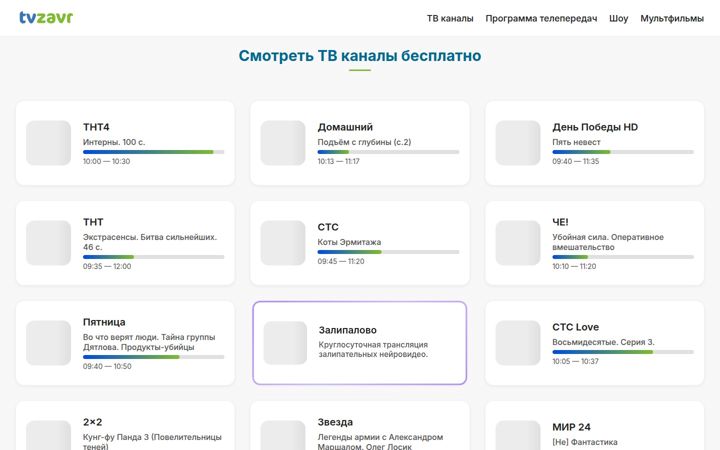Open the ЧЕ! channel title
Screen dimensions: 720x450
(560, 222)
